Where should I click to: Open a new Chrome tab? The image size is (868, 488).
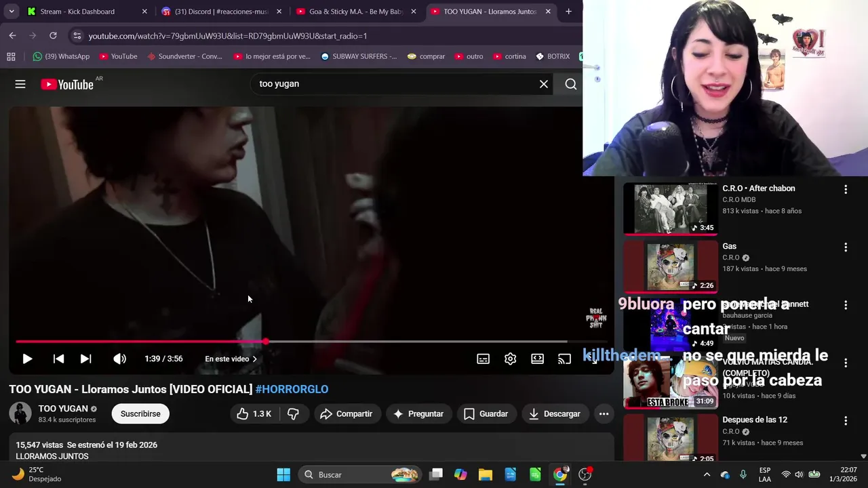(x=568, y=12)
